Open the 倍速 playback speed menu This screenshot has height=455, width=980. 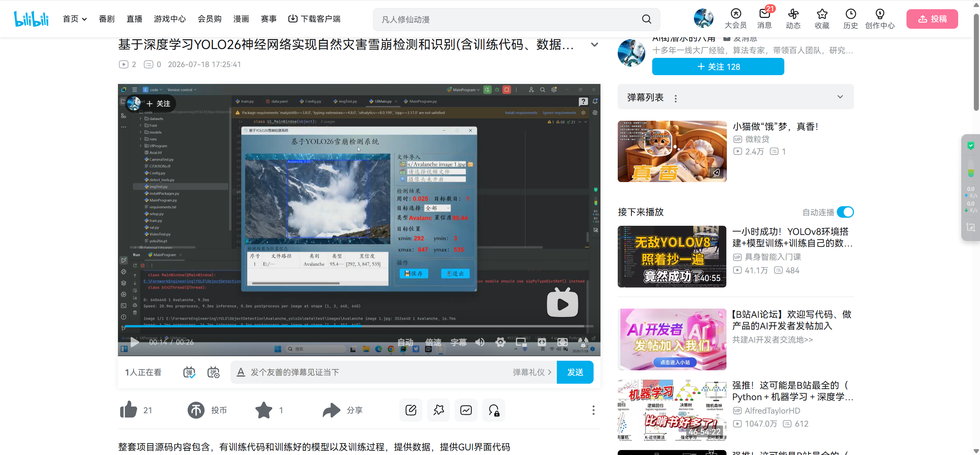[433, 342]
